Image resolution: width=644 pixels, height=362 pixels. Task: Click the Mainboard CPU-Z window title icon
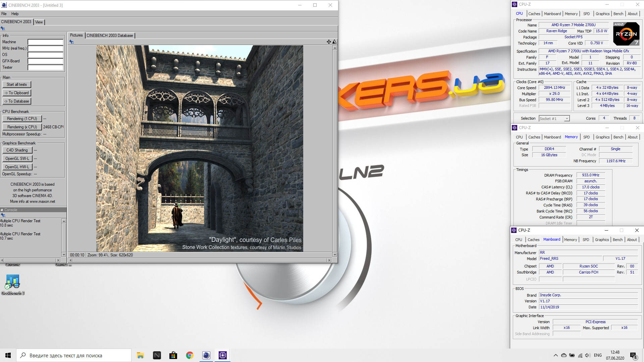click(x=514, y=230)
